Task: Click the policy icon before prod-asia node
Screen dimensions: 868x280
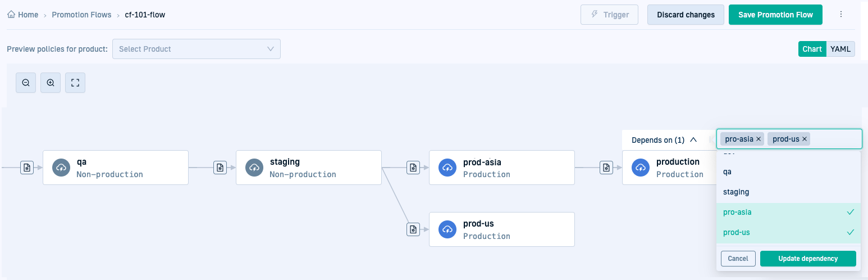Action: click(413, 168)
